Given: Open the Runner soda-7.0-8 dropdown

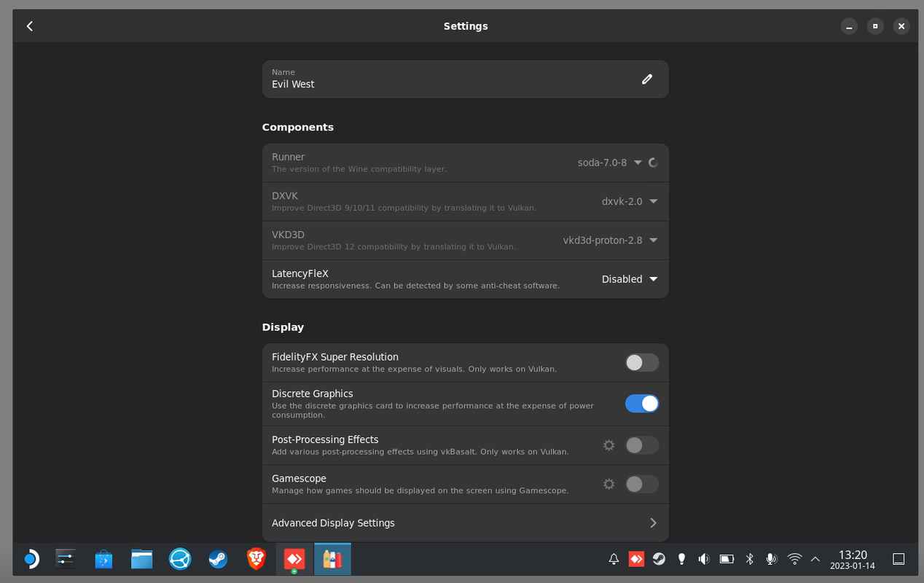Looking at the screenshot, I should pyautogui.click(x=610, y=163).
